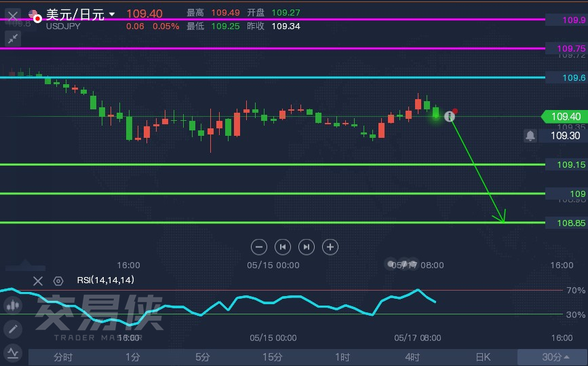Switch to 5分 timeframe tab
This screenshot has width=588, height=366.
(203, 357)
